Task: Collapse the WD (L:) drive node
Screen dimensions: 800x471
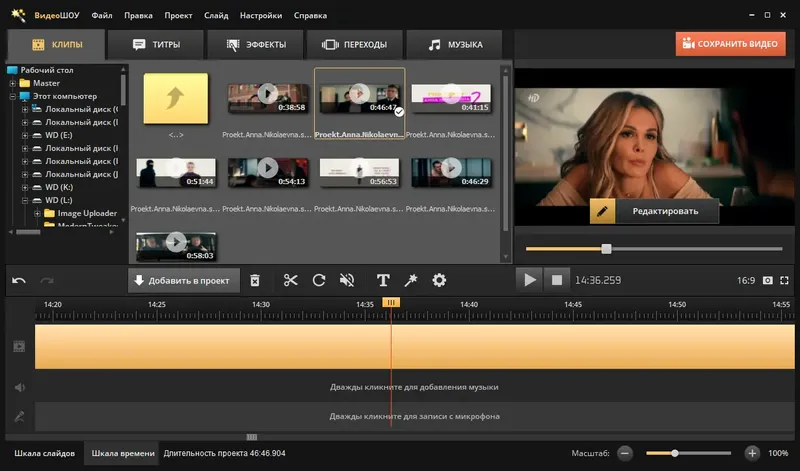Action: [x=24, y=200]
